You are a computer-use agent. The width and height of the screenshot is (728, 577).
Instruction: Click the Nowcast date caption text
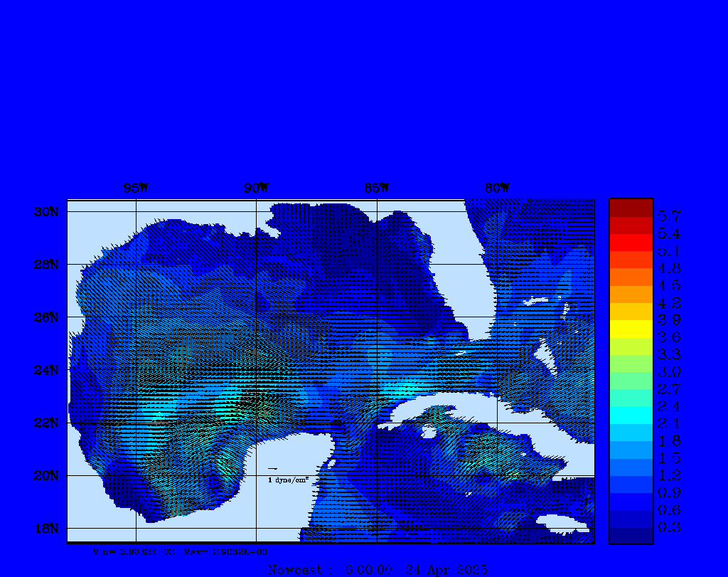(x=378, y=569)
